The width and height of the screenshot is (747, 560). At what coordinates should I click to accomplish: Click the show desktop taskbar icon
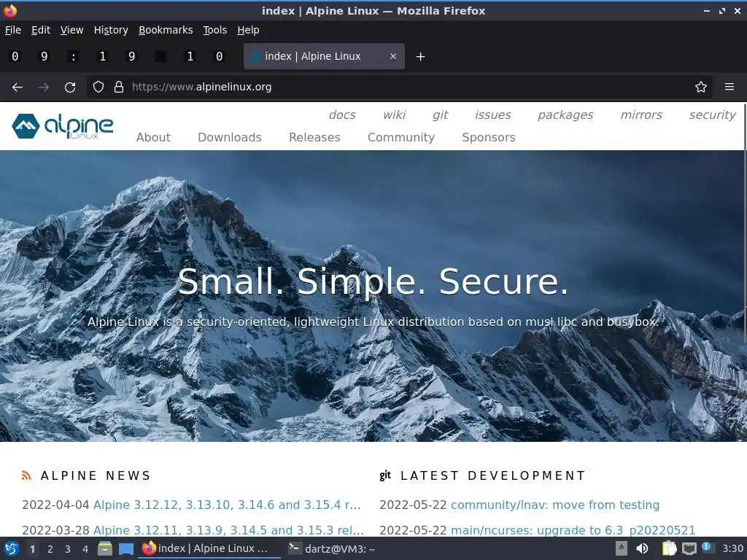pos(125,548)
